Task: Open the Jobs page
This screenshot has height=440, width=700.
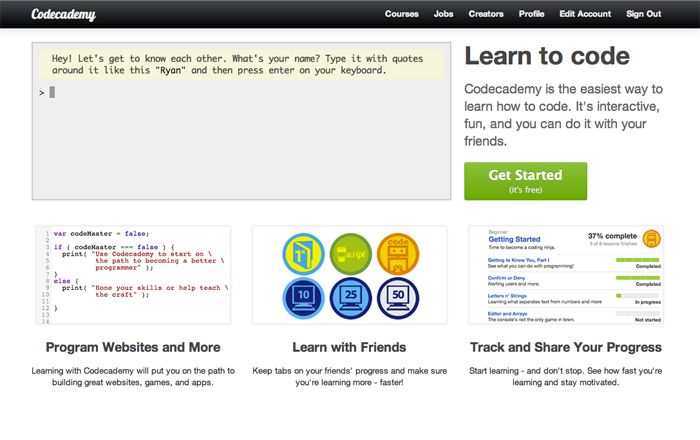Action: [443, 14]
